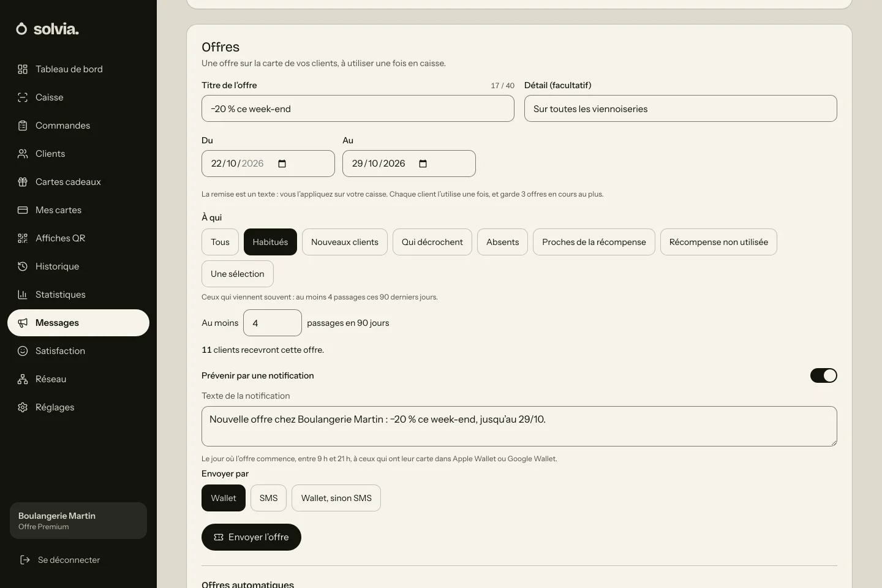Navigate to Clients page
Image resolution: width=882 pixels, height=588 pixels.
click(78, 154)
